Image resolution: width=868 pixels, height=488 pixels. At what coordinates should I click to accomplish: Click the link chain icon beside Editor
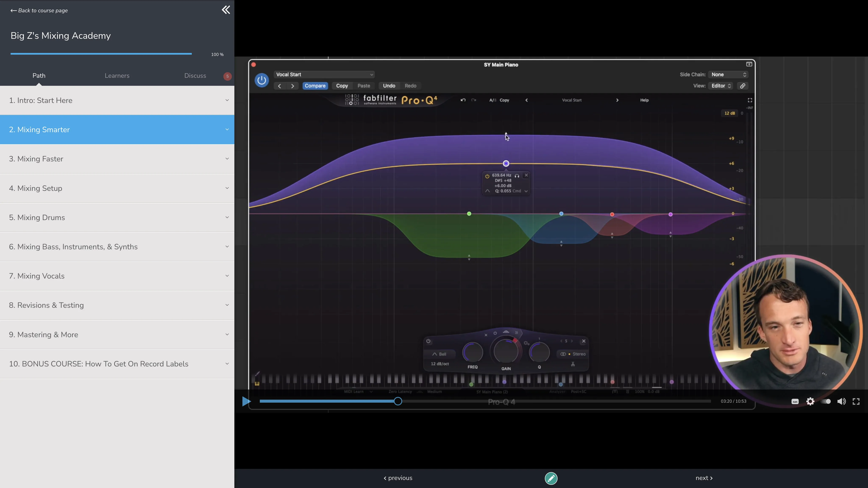pyautogui.click(x=743, y=86)
